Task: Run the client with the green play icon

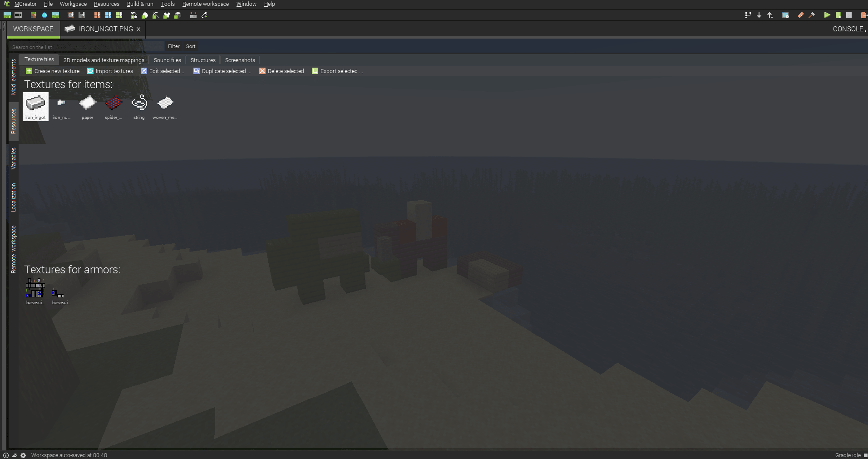Action: pyautogui.click(x=827, y=15)
